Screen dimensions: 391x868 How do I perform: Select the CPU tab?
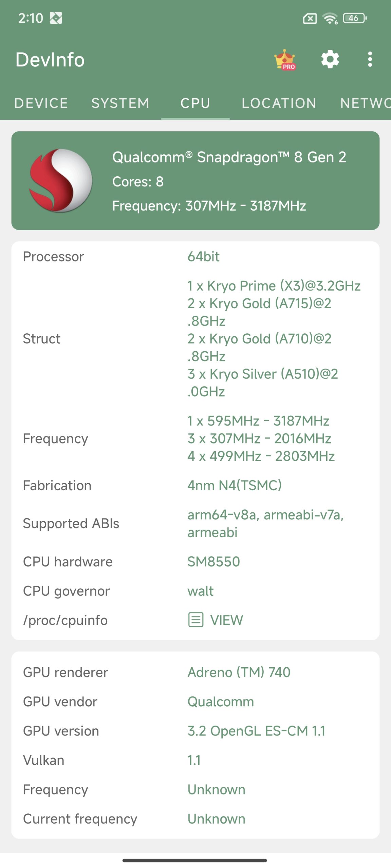(195, 103)
